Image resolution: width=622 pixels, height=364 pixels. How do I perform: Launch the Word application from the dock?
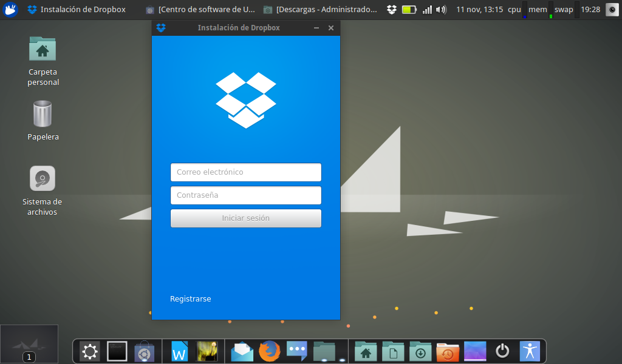pos(179,351)
